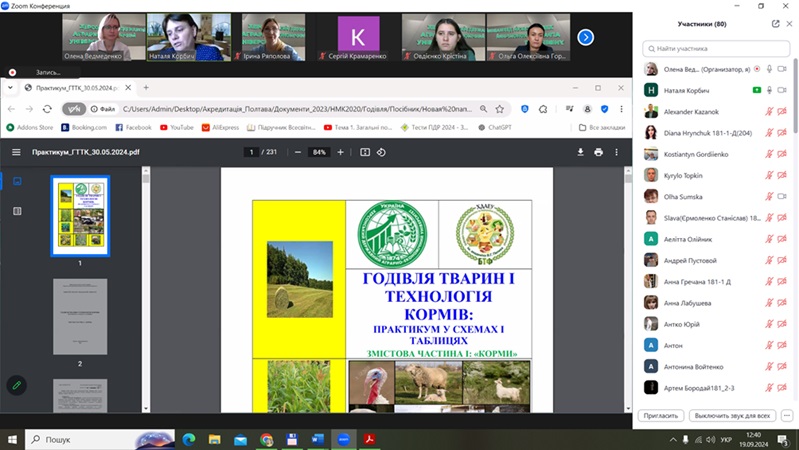Click the fit to page icon
This screenshot has width=799, height=450.
365,152
